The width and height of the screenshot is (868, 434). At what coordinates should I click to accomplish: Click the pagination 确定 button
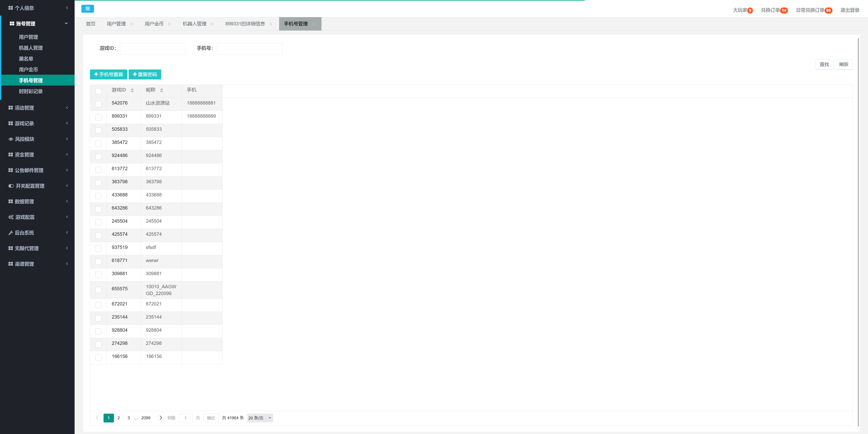tap(211, 418)
